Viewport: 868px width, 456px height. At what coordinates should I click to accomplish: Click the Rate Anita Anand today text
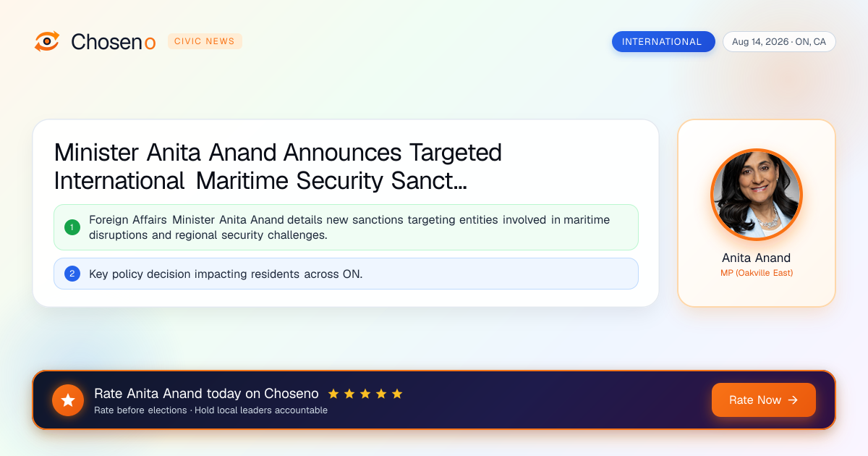[206, 394]
